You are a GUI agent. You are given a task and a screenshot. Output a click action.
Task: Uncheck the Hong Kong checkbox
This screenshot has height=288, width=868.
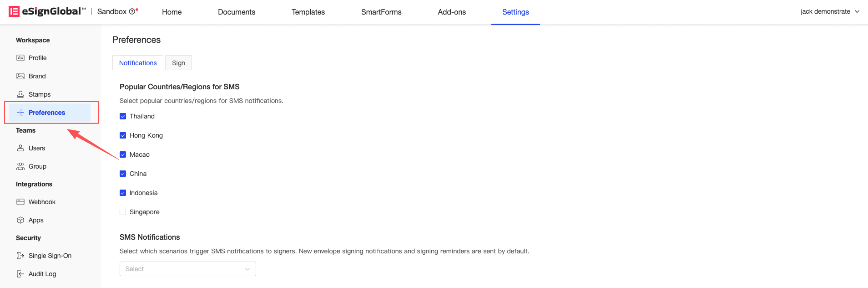123,135
